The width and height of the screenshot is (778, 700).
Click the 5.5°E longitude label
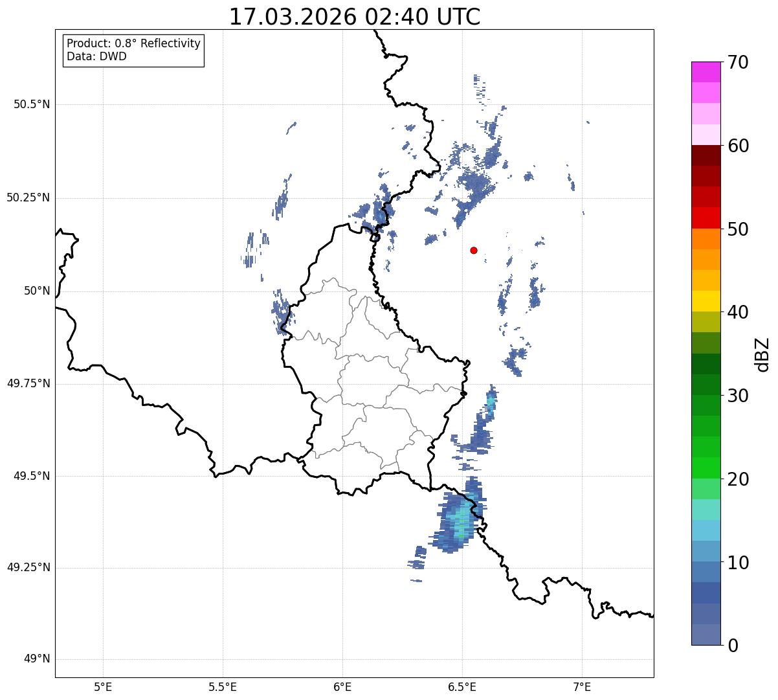[223, 686]
